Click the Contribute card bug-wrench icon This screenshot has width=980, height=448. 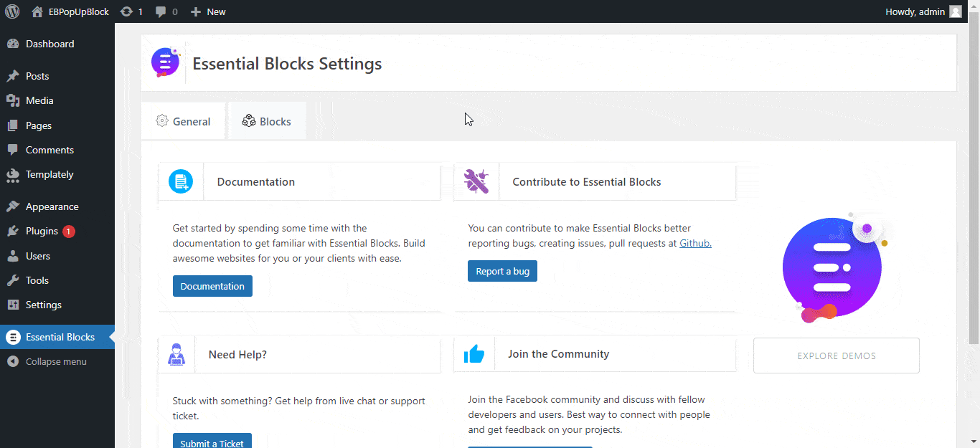coord(476,181)
